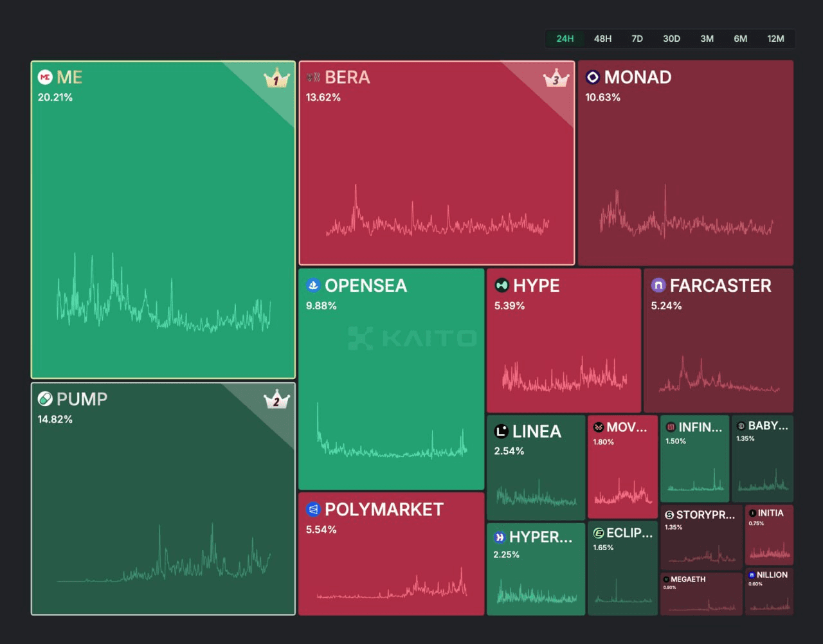
Task: Click the MONAD ticker name
Action: [x=638, y=77]
